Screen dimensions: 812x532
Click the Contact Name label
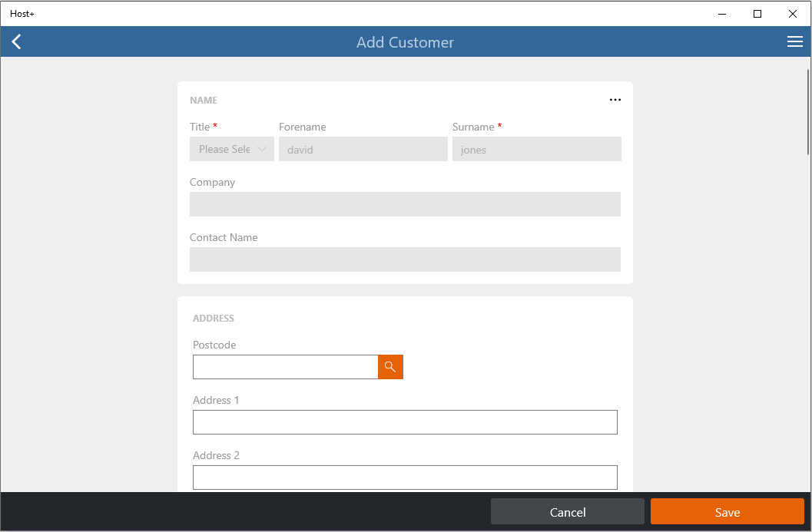224,237
